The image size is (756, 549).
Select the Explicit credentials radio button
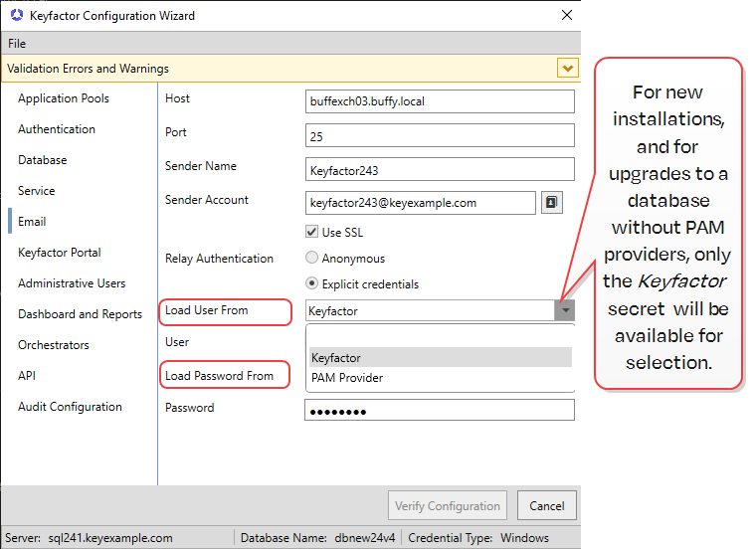point(313,284)
